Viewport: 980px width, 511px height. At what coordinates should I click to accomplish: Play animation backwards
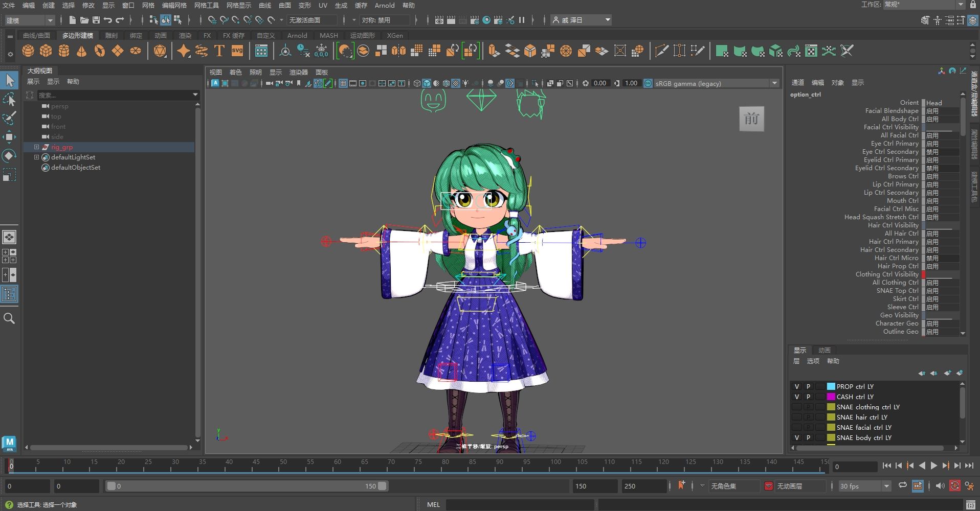point(922,466)
